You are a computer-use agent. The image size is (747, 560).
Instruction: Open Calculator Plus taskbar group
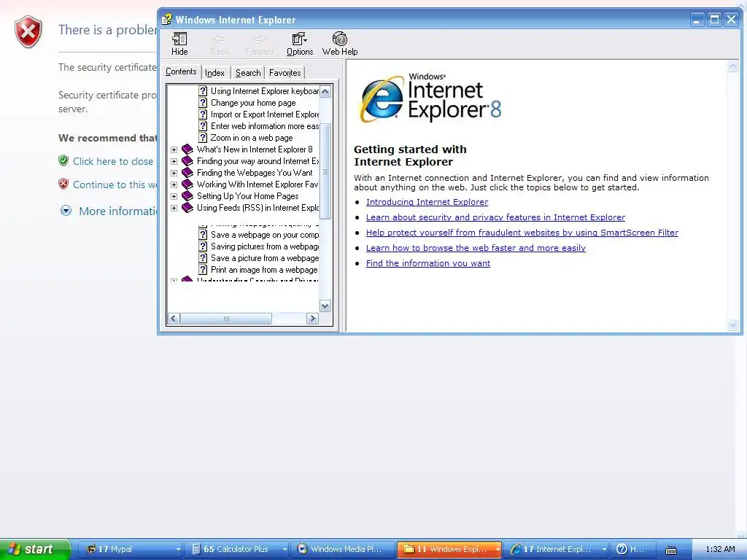pos(239,549)
